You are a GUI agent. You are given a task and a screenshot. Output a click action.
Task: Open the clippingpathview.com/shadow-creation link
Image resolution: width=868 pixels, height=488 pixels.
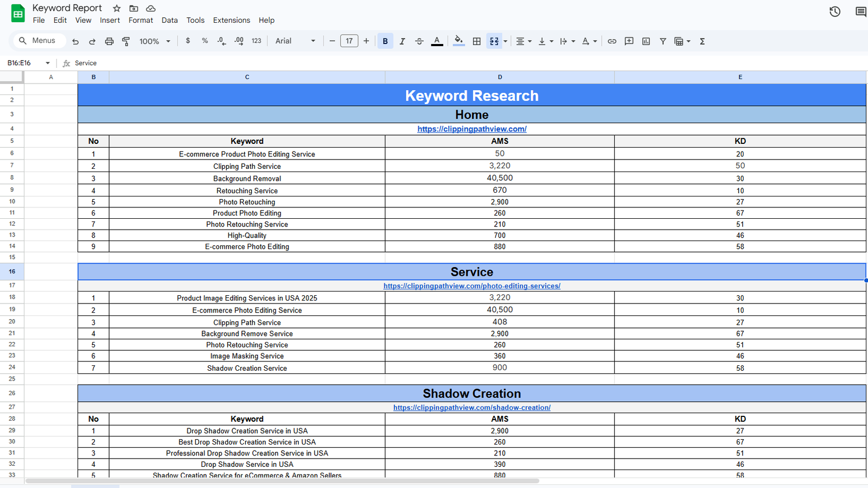coord(471,408)
